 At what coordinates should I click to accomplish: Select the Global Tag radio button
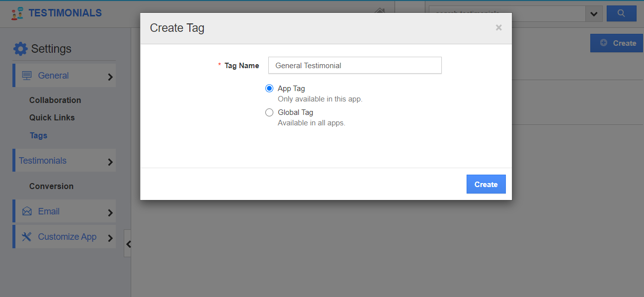click(269, 112)
